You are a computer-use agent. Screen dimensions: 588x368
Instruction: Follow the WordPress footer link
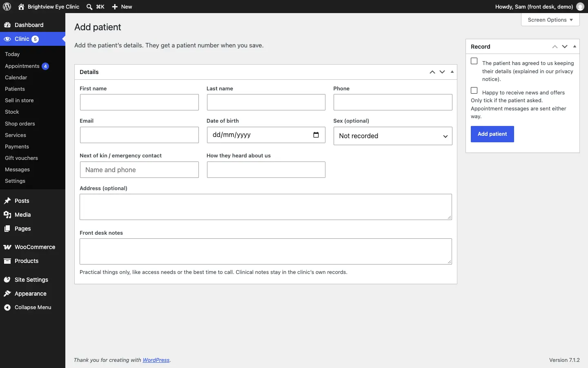(x=156, y=360)
